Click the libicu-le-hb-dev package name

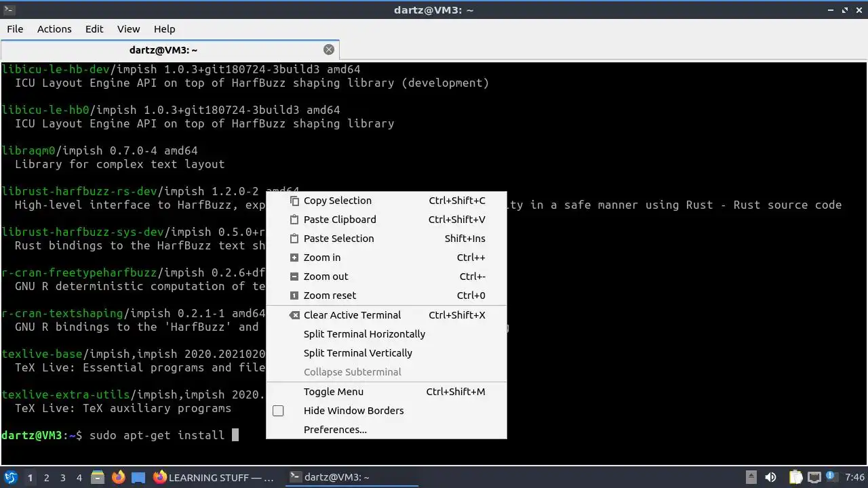(56, 69)
